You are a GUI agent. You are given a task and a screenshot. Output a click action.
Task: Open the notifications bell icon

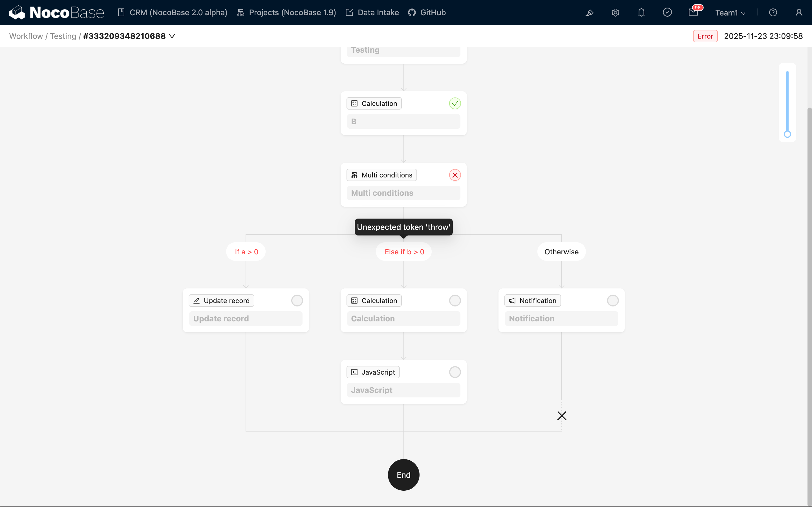pos(641,13)
